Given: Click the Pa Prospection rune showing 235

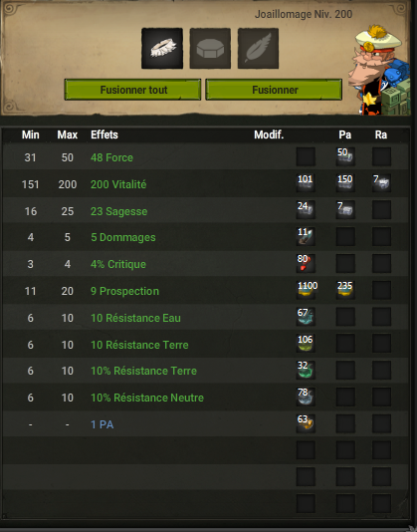Looking at the screenshot, I should (x=345, y=290).
